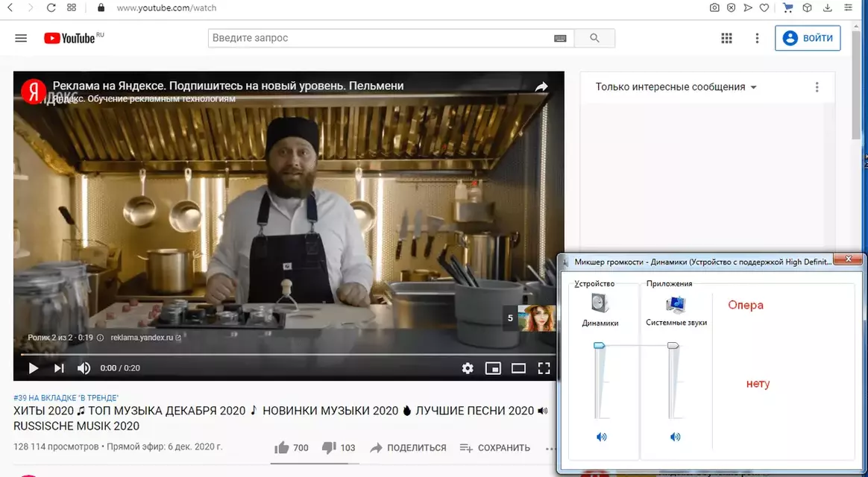Go back to the previous page
This screenshot has width=868, height=477.
point(10,7)
